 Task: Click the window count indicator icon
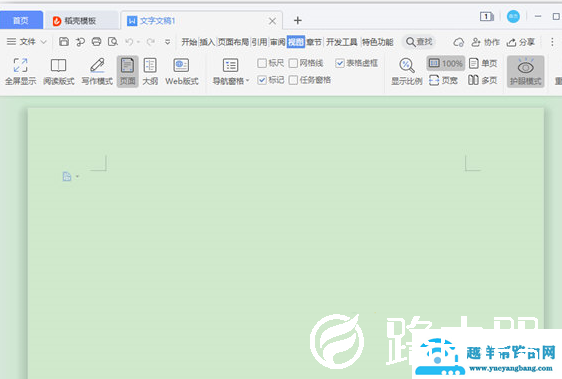click(487, 16)
